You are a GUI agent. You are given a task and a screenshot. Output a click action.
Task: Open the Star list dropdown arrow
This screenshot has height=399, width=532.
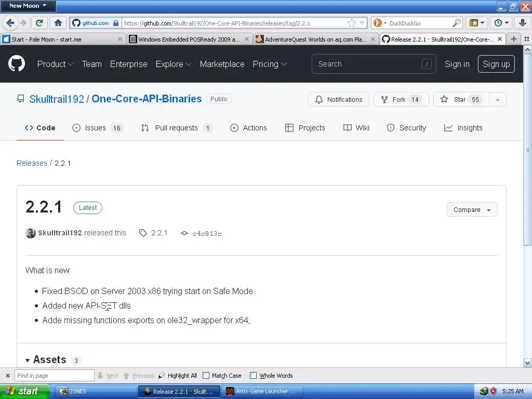tap(497, 100)
